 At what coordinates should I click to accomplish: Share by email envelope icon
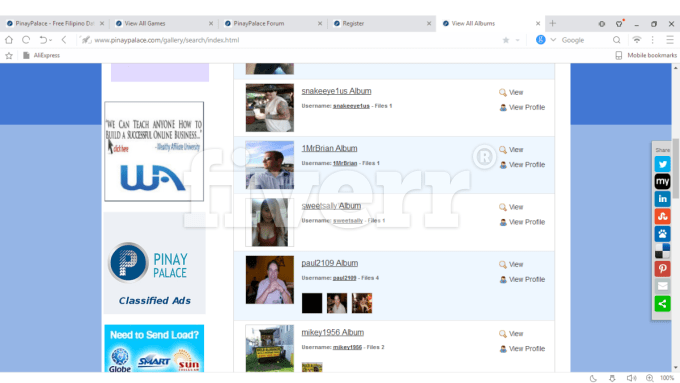click(x=662, y=286)
